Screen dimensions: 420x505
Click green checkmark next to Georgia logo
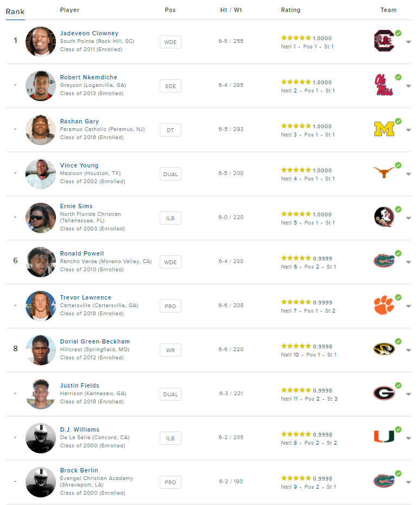398,385
